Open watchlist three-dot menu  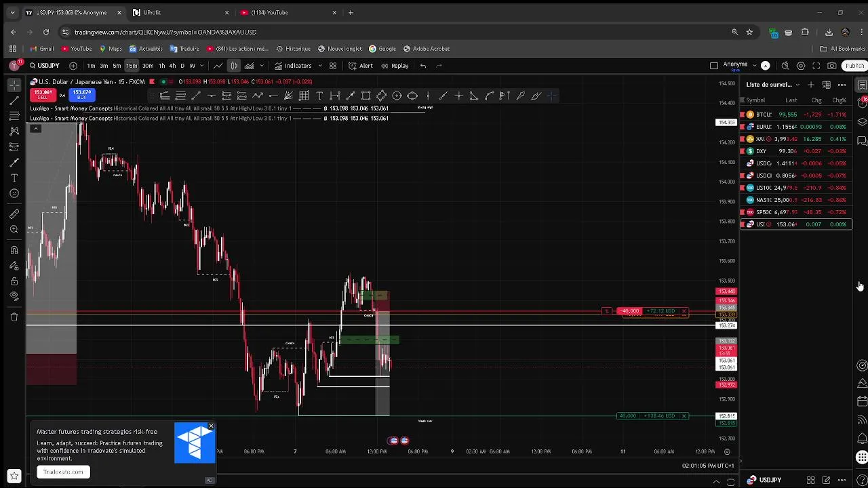(x=842, y=85)
